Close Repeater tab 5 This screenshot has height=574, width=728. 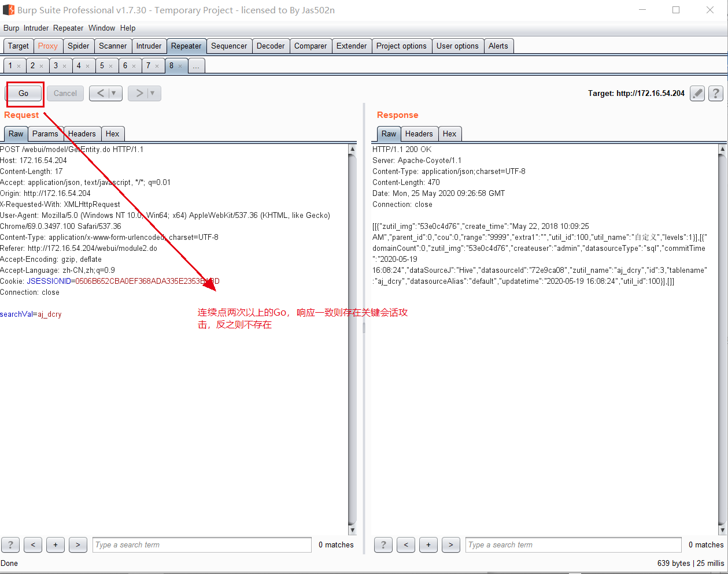point(111,66)
